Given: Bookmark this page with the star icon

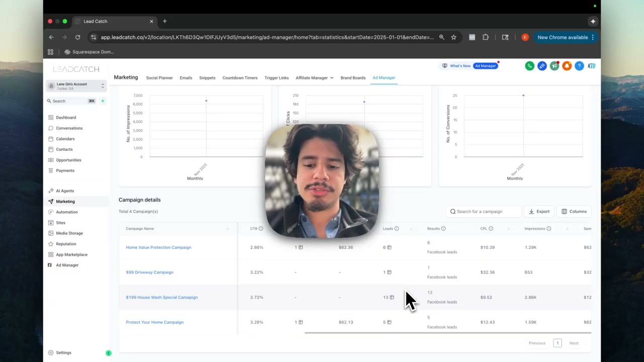Looking at the screenshot, I should (453, 37).
